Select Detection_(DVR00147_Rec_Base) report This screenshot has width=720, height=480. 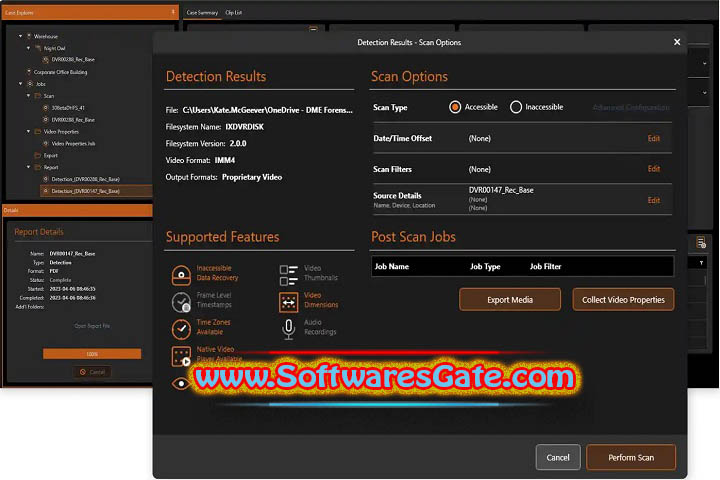(85, 192)
